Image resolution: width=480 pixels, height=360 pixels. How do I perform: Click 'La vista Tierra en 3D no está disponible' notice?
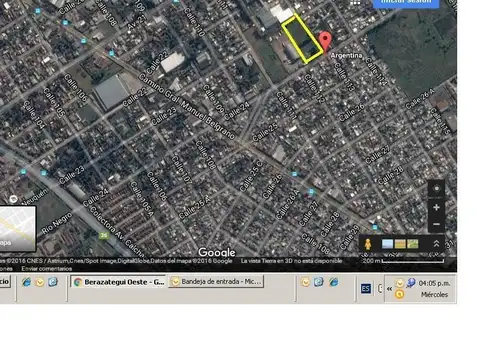click(x=291, y=261)
